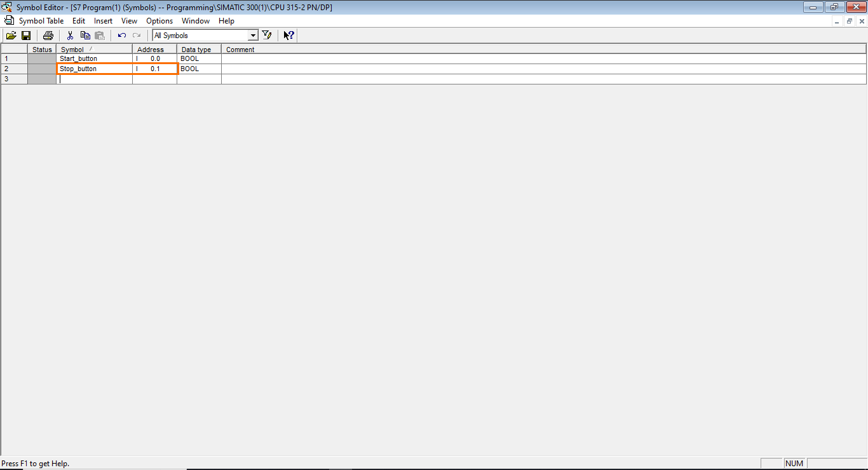Print the symbol table via printer icon
The width and height of the screenshot is (868, 470).
pos(48,36)
